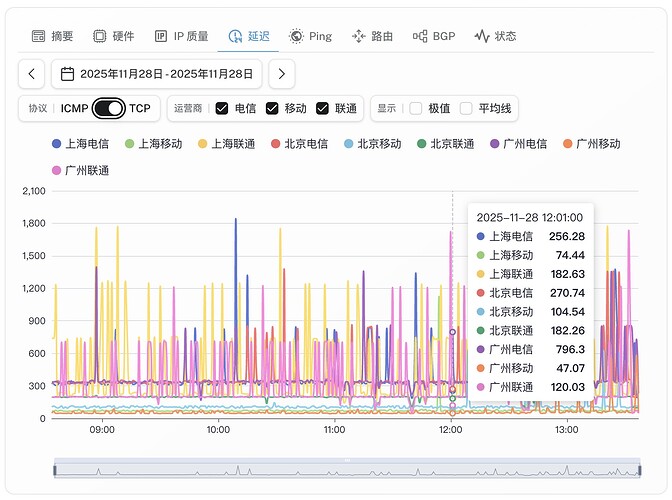Click the overview mini chart in zoom bar
The image size is (672, 500).
[347, 470]
